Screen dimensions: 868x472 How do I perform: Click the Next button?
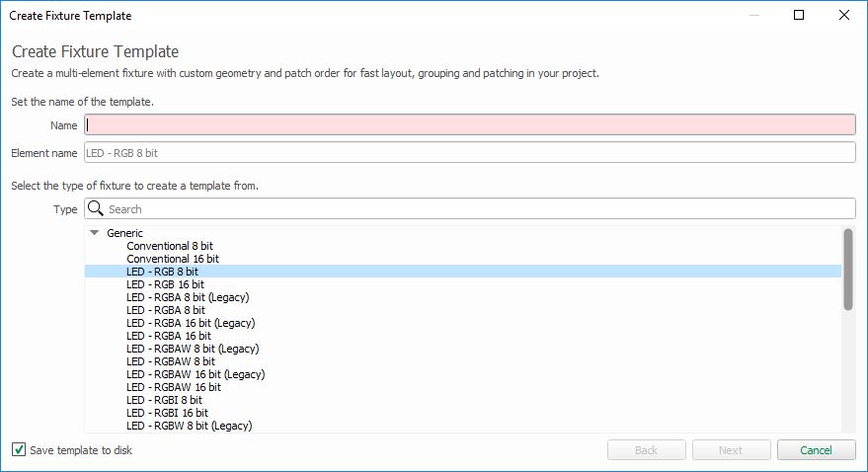tap(731, 450)
